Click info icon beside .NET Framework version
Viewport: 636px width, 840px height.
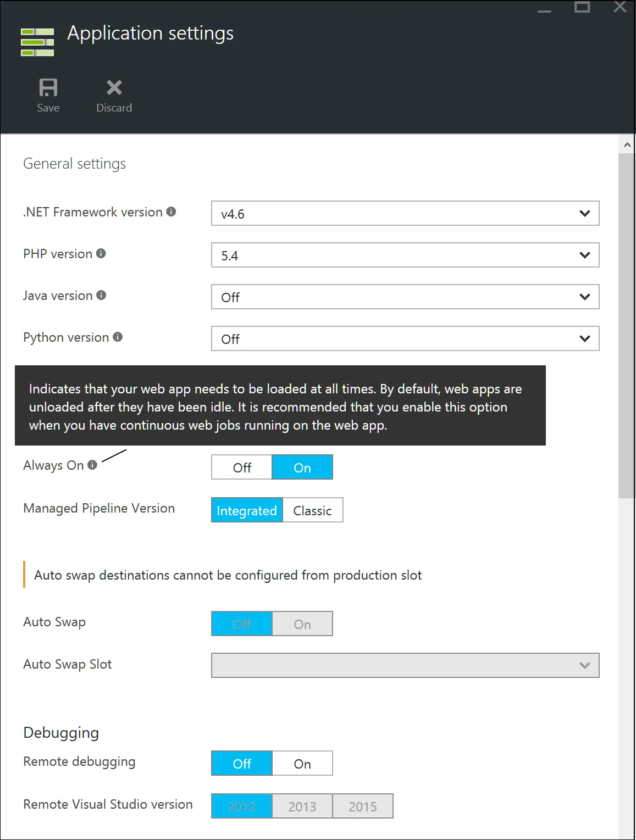coord(171,212)
